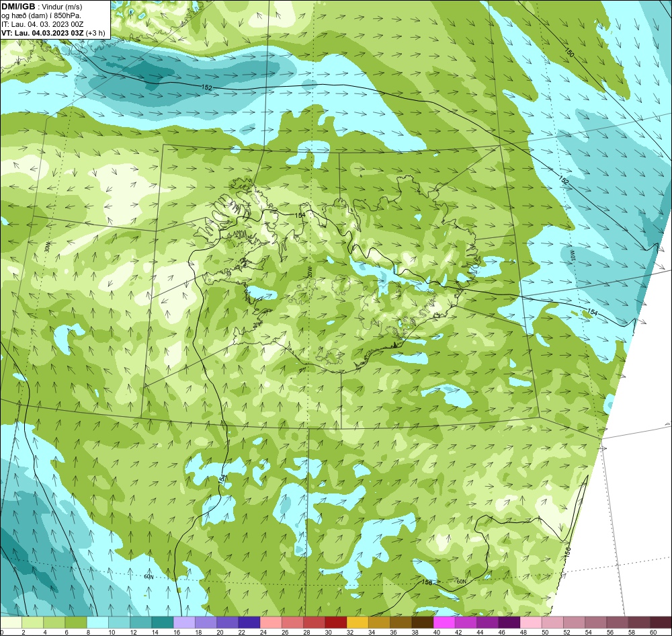Select the legend scale number '32'

pyautogui.click(x=349, y=632)
